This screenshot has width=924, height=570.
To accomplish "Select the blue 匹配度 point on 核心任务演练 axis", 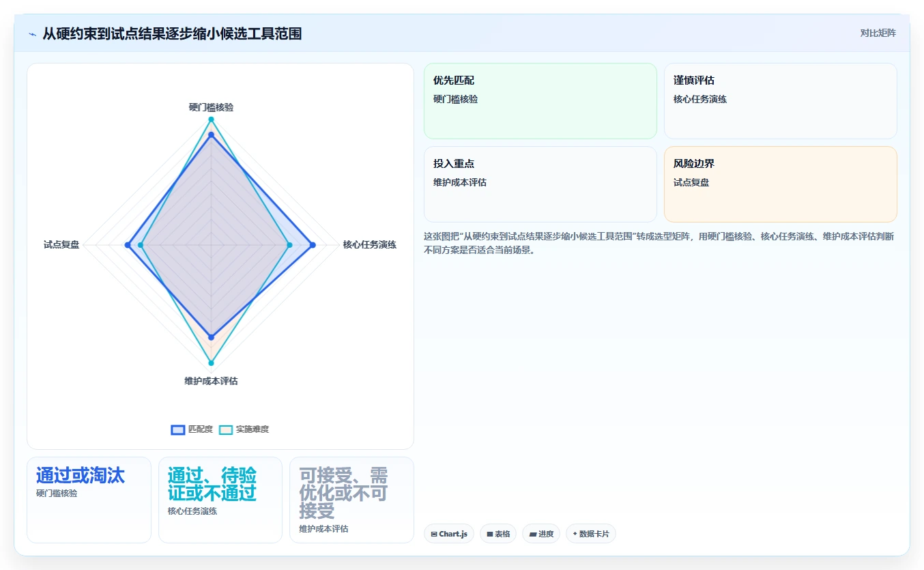I will 313,244.
